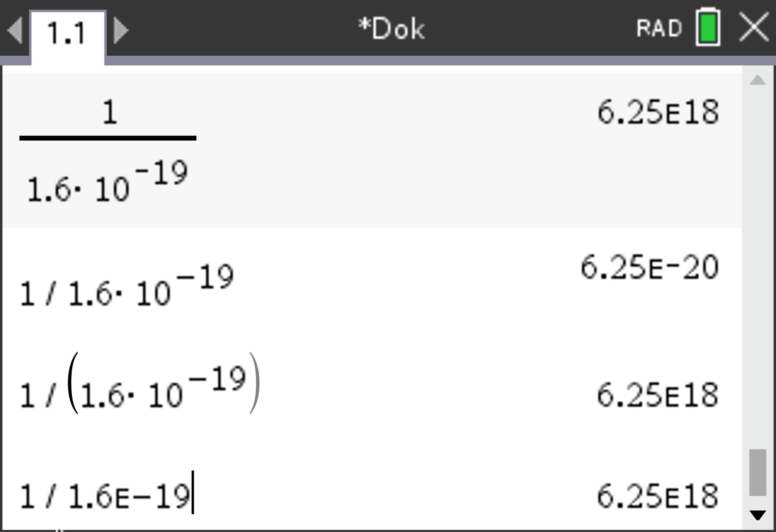The width and height of the screenshot is (776, 532).
Task: Click the empty scrollbar track above the thumb
Action: click(757, 267)
